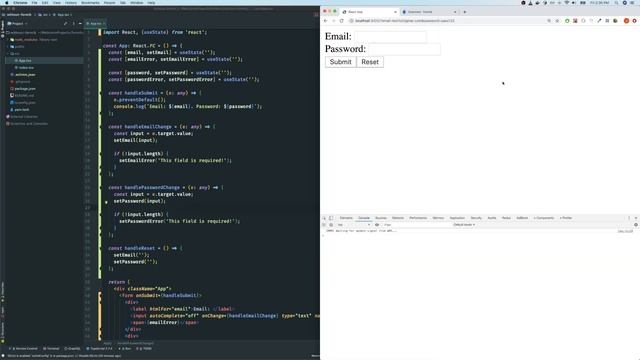Bookmark this page with star icon
Viewport: 640px width, 360px height.
pos(557,21)
